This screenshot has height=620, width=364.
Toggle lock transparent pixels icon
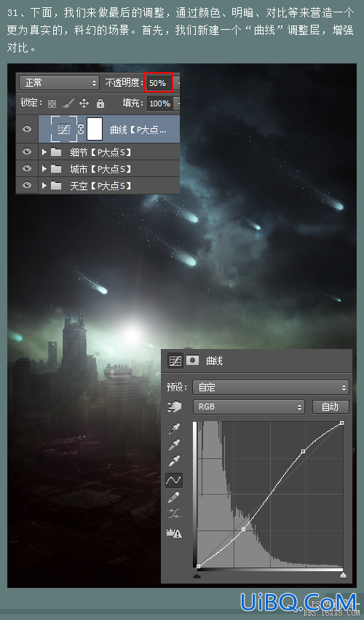pyautogui.click(x=52, y=103)
